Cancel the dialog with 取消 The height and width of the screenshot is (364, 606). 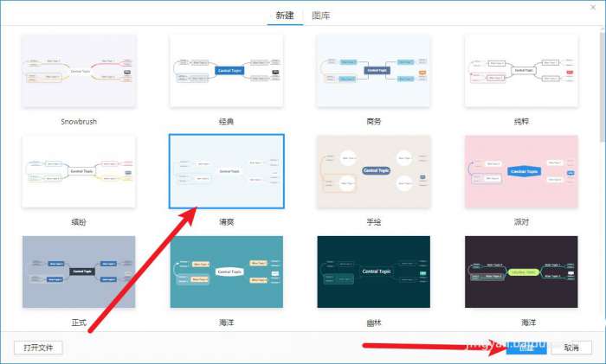[x=571, y=348]
